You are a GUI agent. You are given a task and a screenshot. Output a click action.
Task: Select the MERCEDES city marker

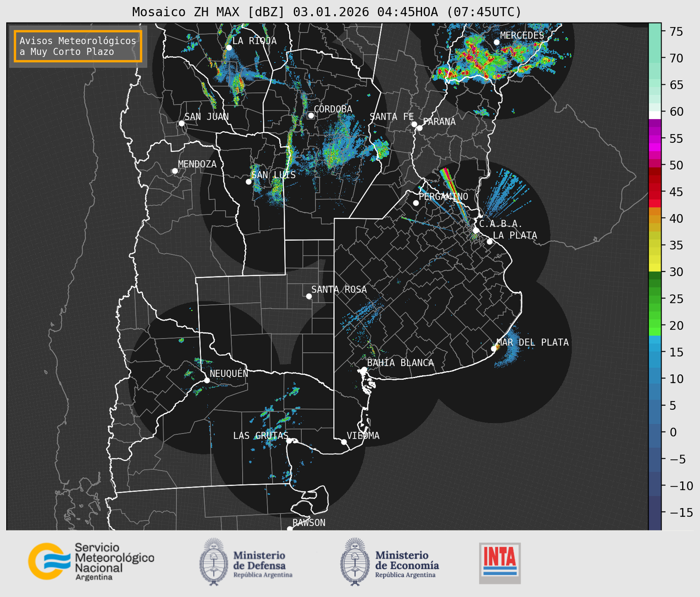pos(497,42)
